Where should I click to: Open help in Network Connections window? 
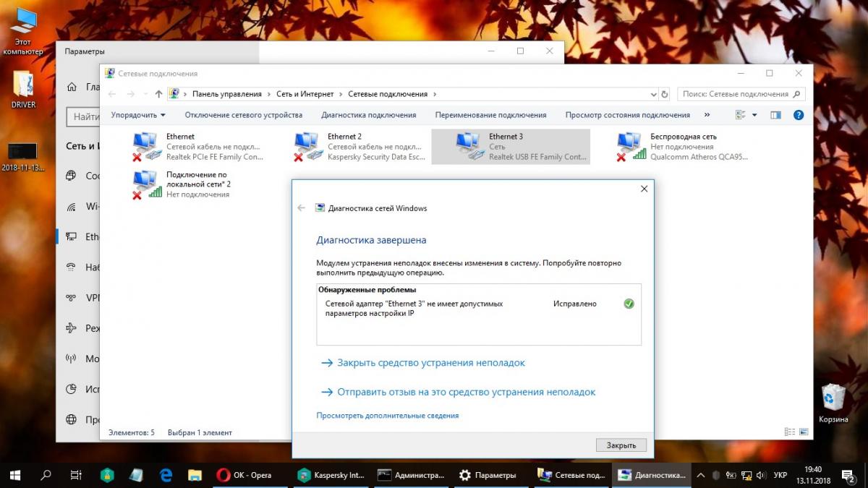(799, 115)
